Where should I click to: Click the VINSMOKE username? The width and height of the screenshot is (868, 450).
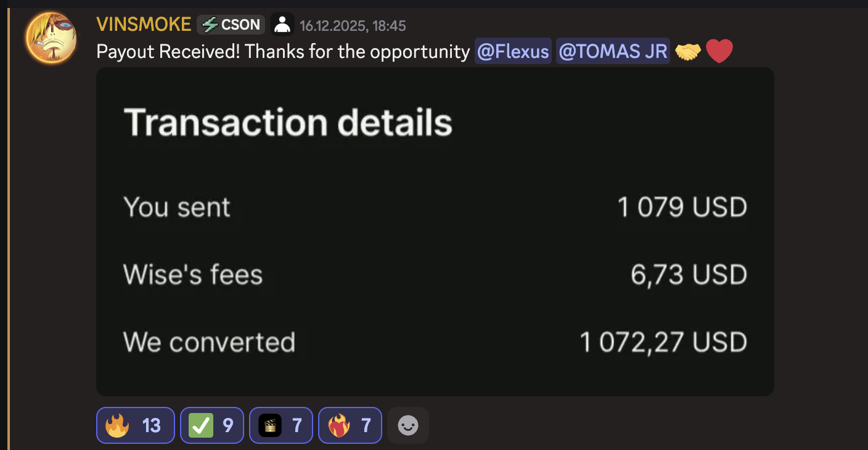click(x=144, y=24)
